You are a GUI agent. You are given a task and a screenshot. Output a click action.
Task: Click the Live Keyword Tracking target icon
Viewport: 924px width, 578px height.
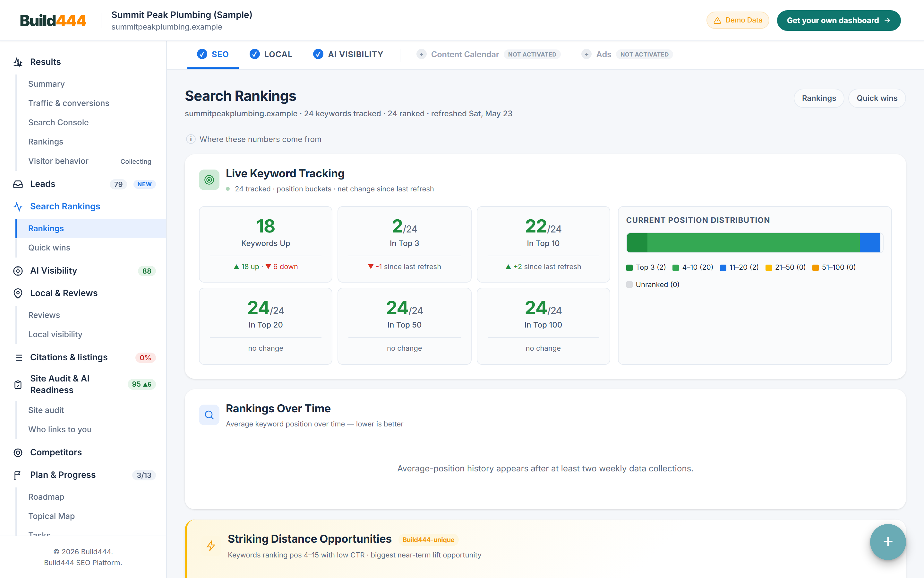[x=209, y=180]
